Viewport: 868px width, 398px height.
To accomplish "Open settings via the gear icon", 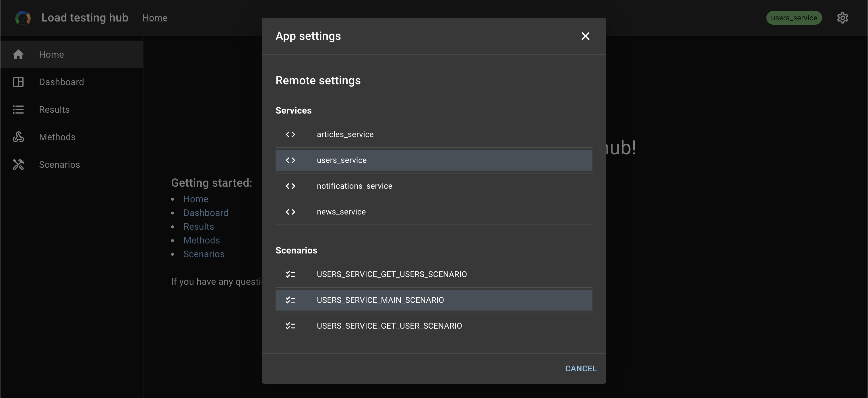I will click(842, 18).
